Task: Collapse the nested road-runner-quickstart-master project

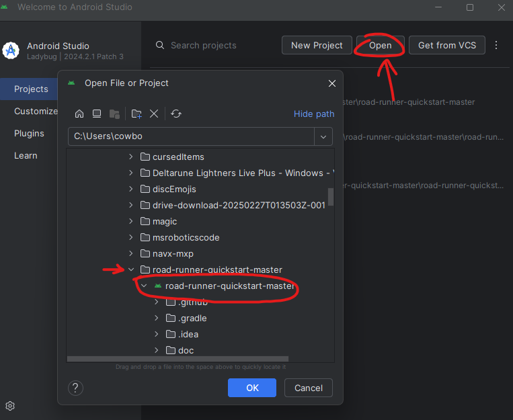Action: pos(144,286)
